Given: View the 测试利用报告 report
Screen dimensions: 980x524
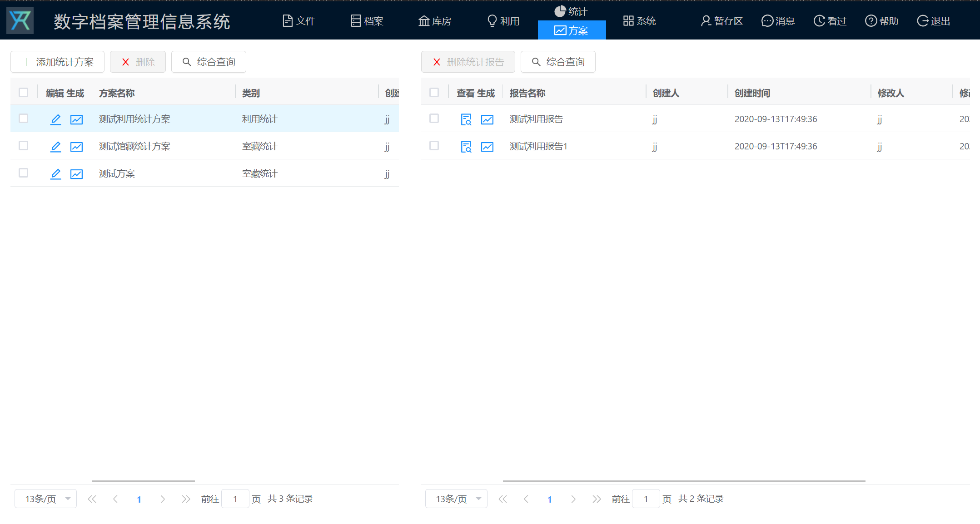Looking at the screenshot, I should coord(466,119).
